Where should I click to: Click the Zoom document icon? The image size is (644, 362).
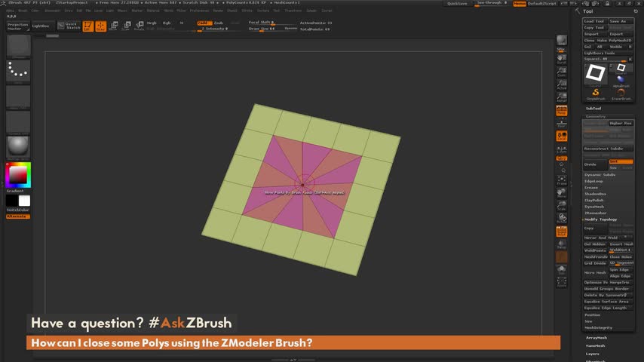click(x=562, y=72)
